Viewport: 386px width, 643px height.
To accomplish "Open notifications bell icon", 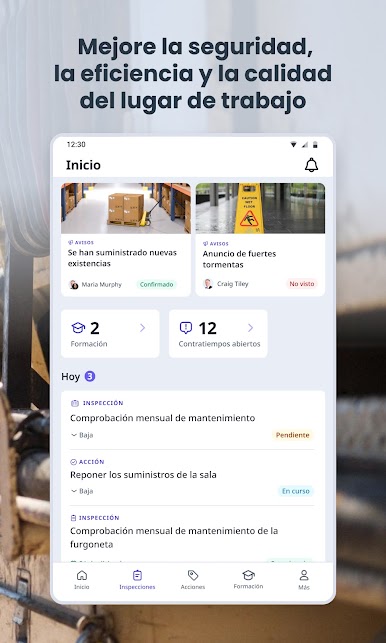I will (x=311, y=165).
